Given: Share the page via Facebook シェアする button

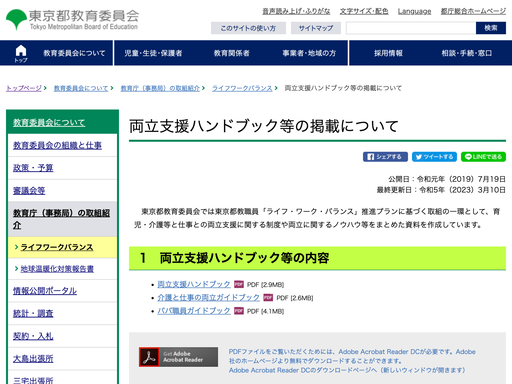Looking at the screenshot, I should tap(385, 157).
